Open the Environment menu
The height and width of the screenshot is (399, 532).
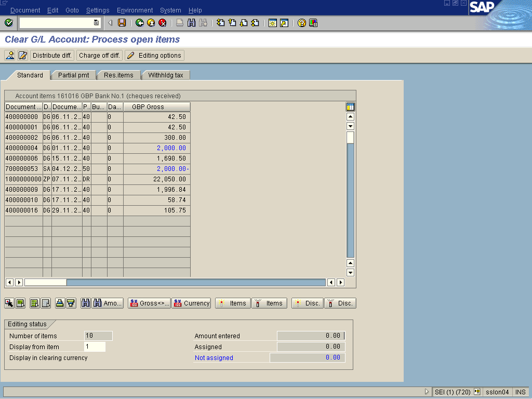135,10
